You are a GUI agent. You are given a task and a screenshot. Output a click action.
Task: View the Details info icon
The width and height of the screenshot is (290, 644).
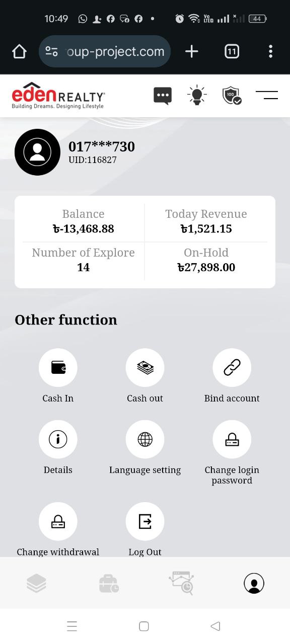point(58,440)
